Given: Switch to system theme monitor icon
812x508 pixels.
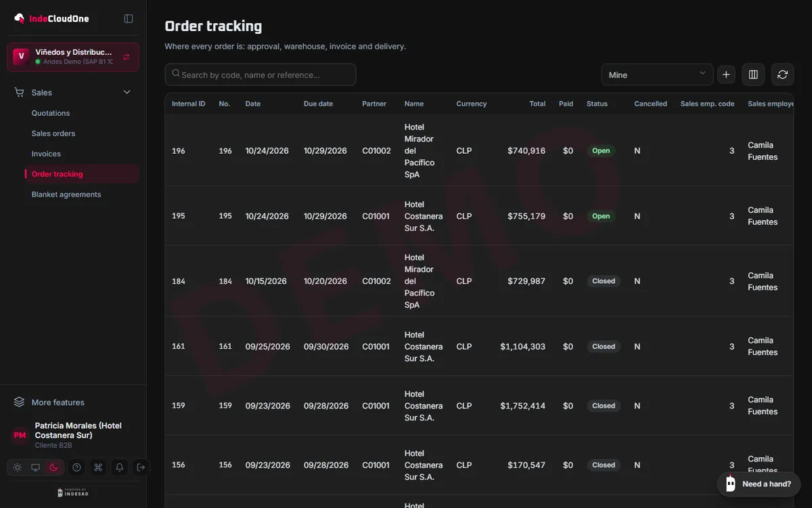Looking at the screenshot, I should pyautogui.click(x=35, y=467).
